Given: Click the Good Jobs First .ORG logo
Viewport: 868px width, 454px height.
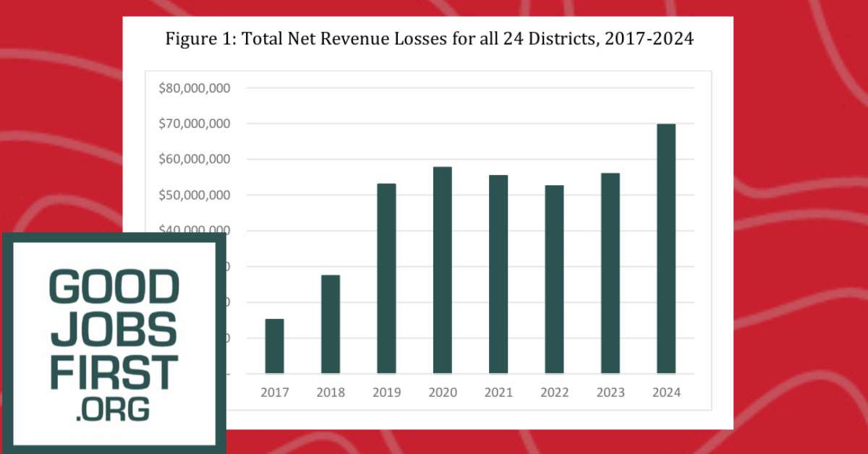Looking at the screenshot, I should (113, 343).
